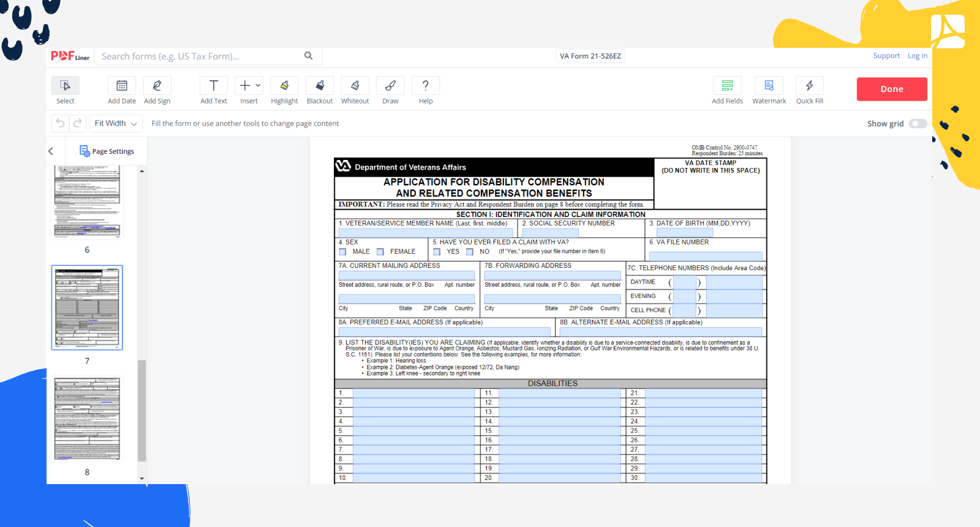Viewport: 980px width, 527px height.
Task: Expand the Fit Width zoom dropdown
Action: click(116, 124)
